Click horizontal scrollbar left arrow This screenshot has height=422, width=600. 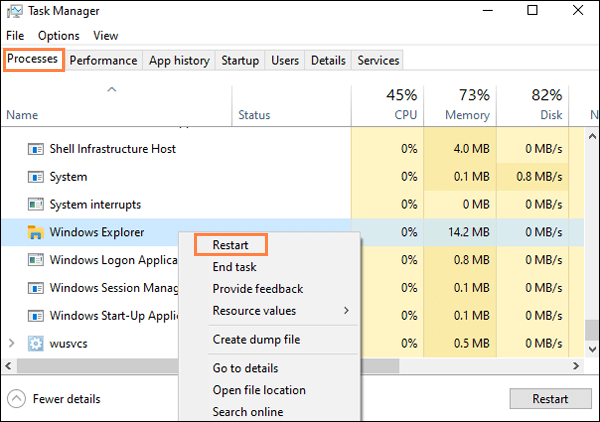click(x=8, y=366)
